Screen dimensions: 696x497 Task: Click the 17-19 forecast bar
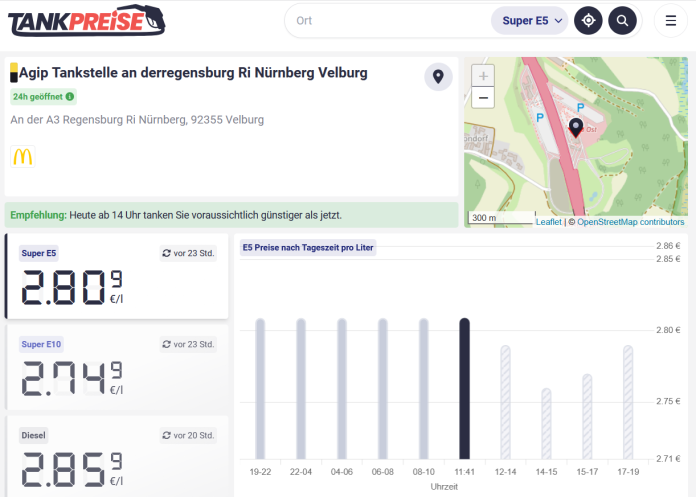(x=628, y=402)
